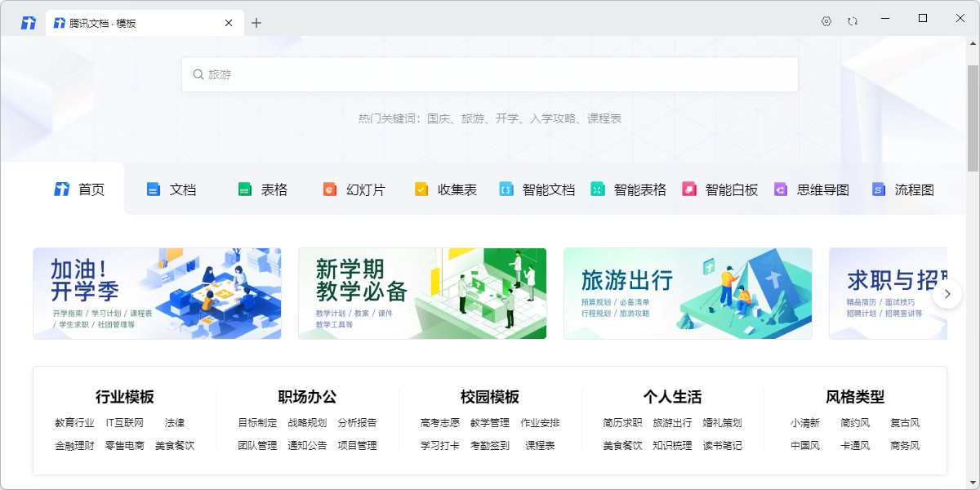Image resolution: width=980 pixels, height=490 pixels.
Task: Open the 金融理财 category link
Action: [74, 446]
